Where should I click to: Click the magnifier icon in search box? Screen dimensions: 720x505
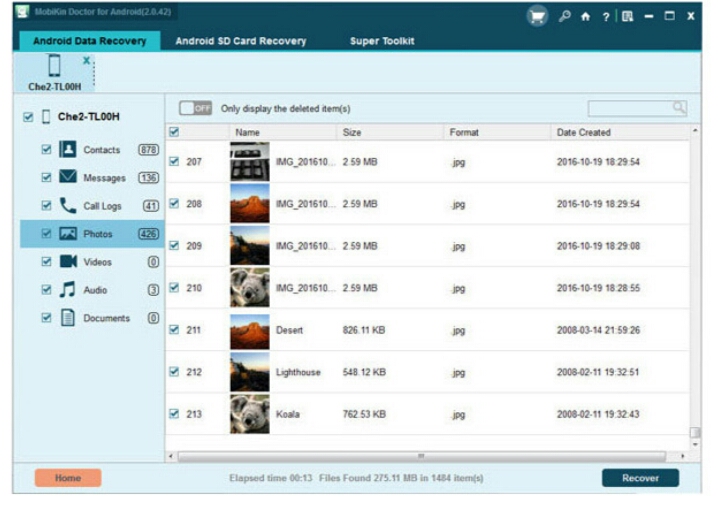point(679,108)
